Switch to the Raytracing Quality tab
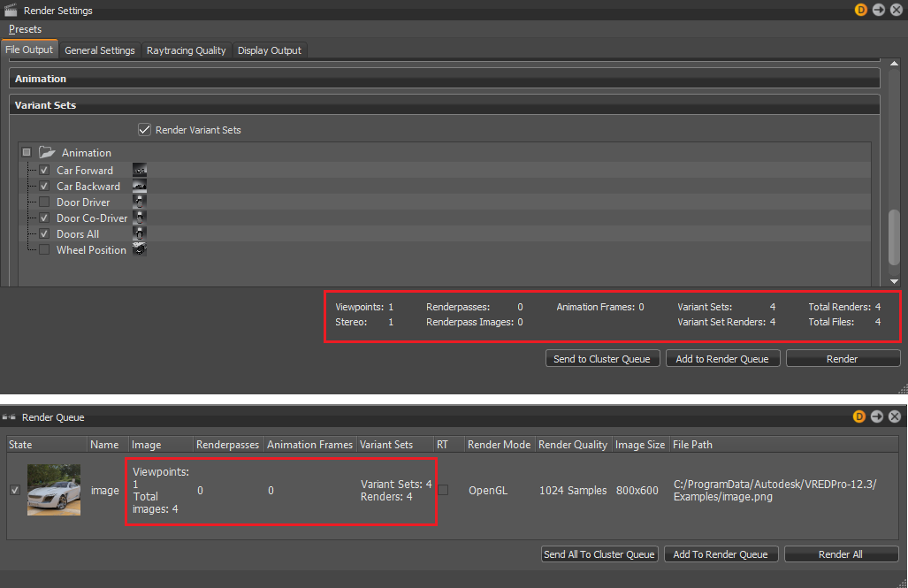The image size is (908, 588). [x=187, y=50]
